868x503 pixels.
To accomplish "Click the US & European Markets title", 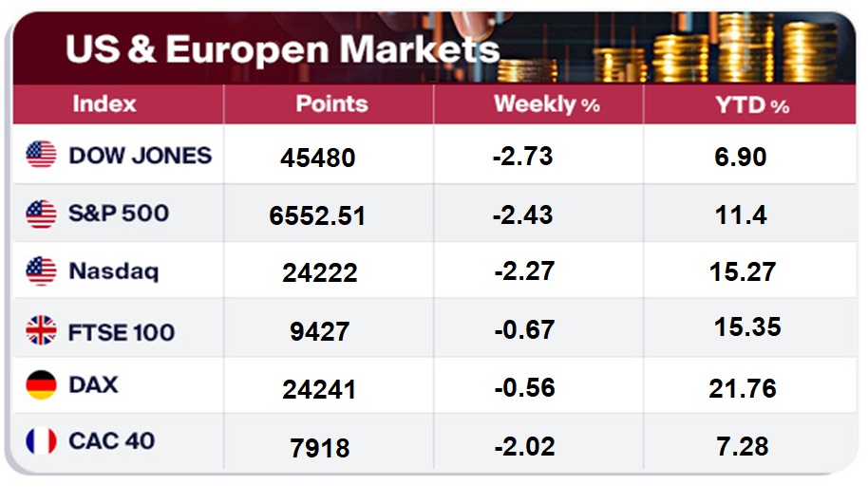I will point(282,49).
